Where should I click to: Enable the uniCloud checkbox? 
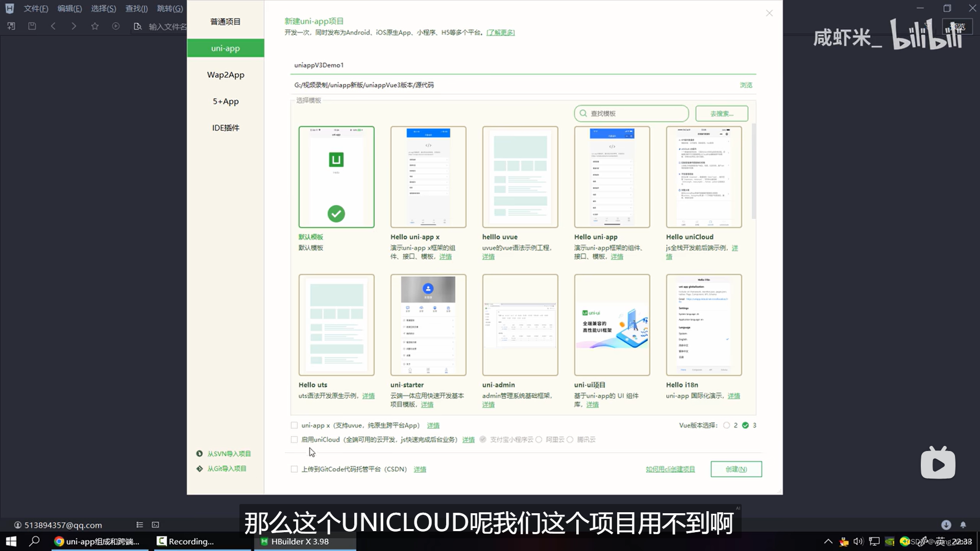[x=294, y=439]
